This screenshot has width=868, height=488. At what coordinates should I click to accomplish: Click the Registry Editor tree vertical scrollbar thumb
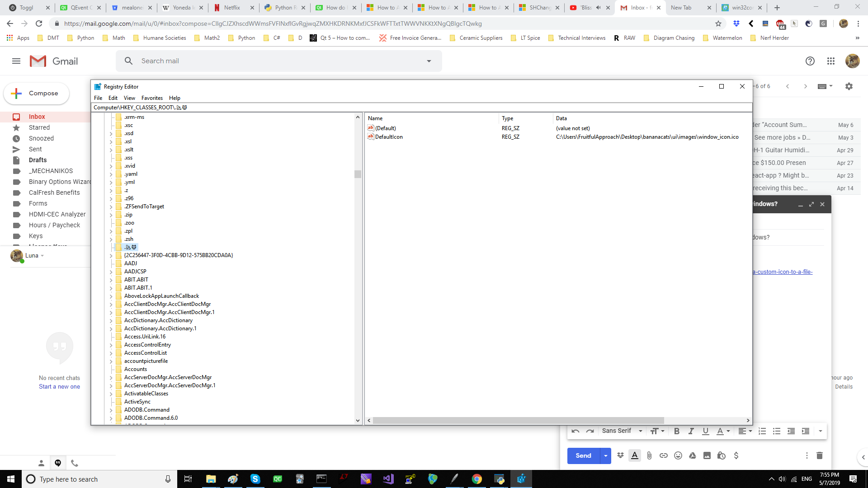tap(358, 174)
